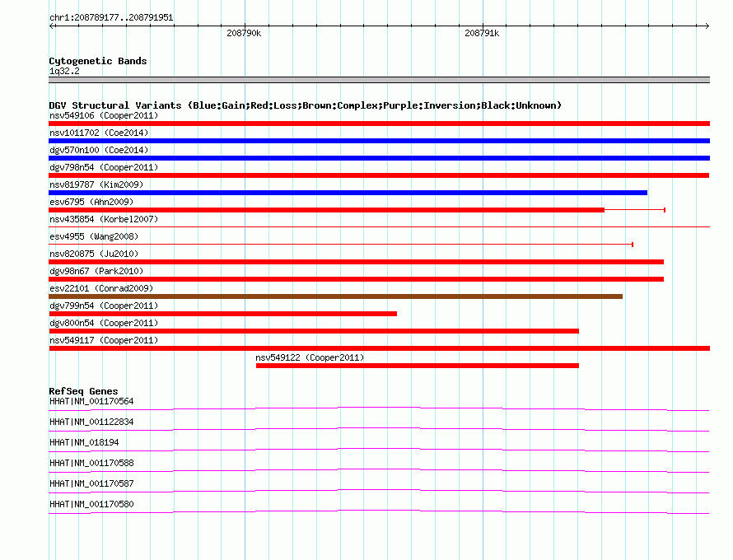Click the magenta line under HHAT|NM_001170564
This screenshot has width=733, height=560.
(x=379, y=409)
